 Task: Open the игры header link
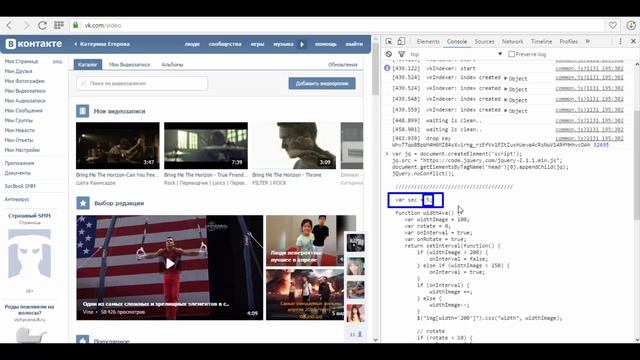coord(257,44)
